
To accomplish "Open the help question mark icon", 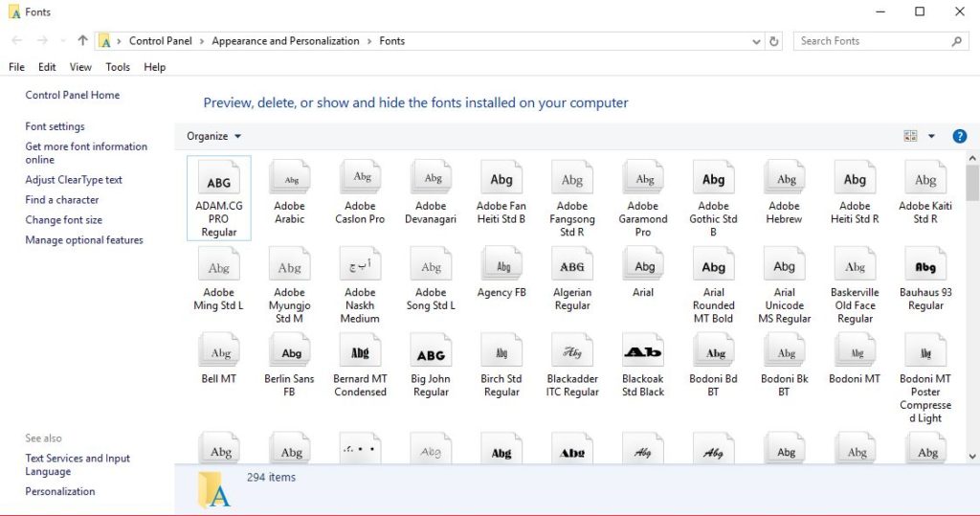I will [959, 136].
